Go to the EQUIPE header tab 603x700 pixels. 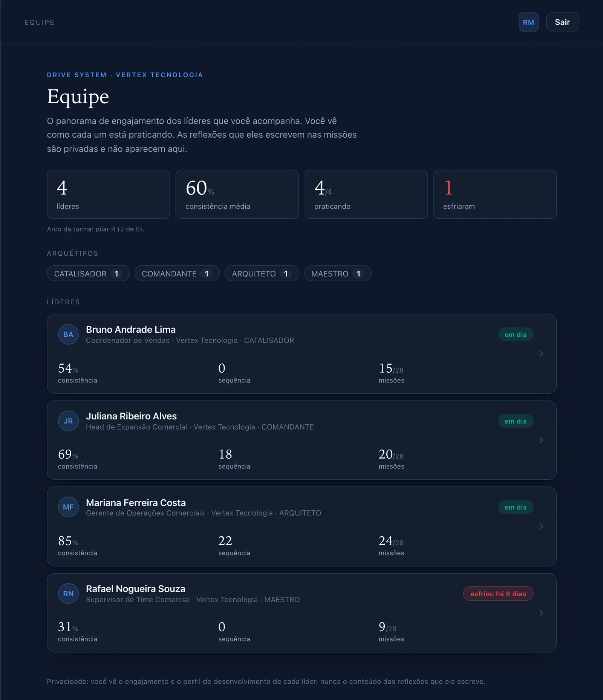tap(40, 23)
